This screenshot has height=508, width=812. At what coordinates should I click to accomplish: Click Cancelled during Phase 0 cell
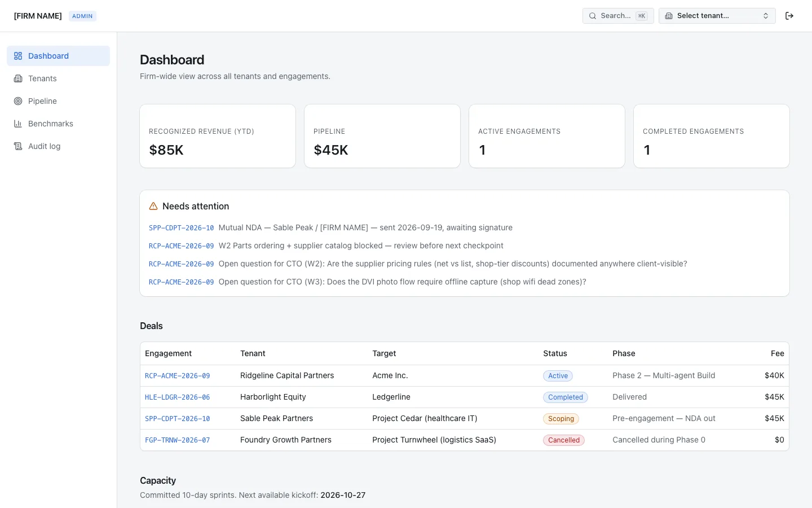[659, 440]
